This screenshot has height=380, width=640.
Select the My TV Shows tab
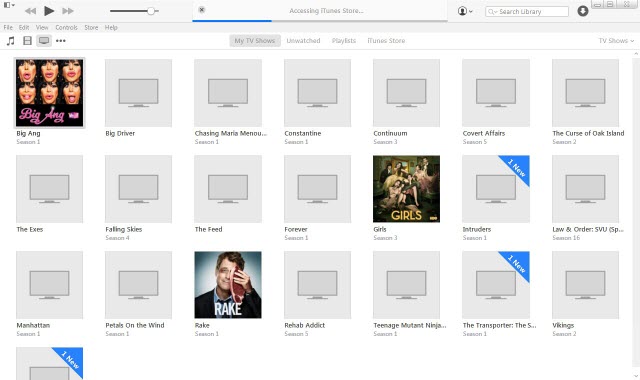click(x=255, y=40)
